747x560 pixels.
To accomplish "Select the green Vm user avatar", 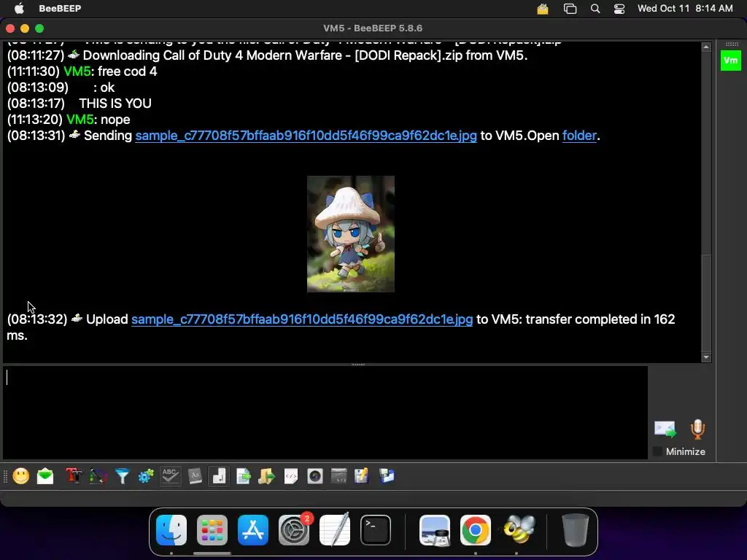I will [730, 61].
